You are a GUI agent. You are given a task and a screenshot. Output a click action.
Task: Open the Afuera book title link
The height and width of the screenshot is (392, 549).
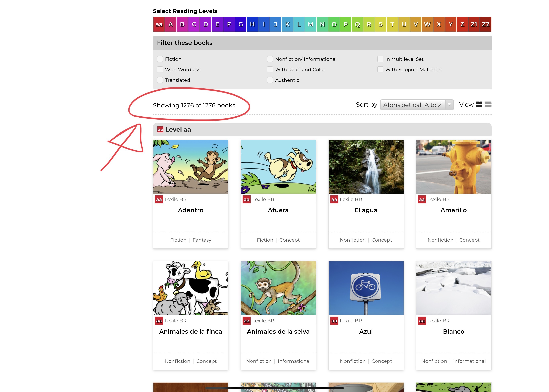coord(278,210)
